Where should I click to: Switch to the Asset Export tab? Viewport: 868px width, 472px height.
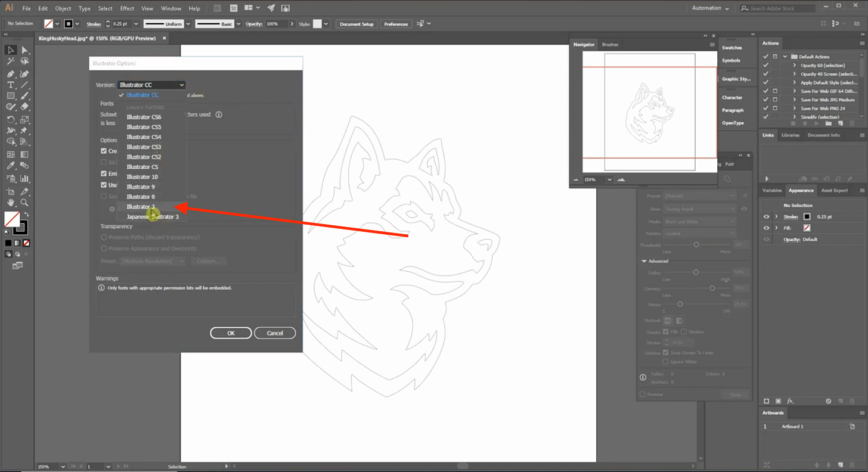click(x=833, y=190)
